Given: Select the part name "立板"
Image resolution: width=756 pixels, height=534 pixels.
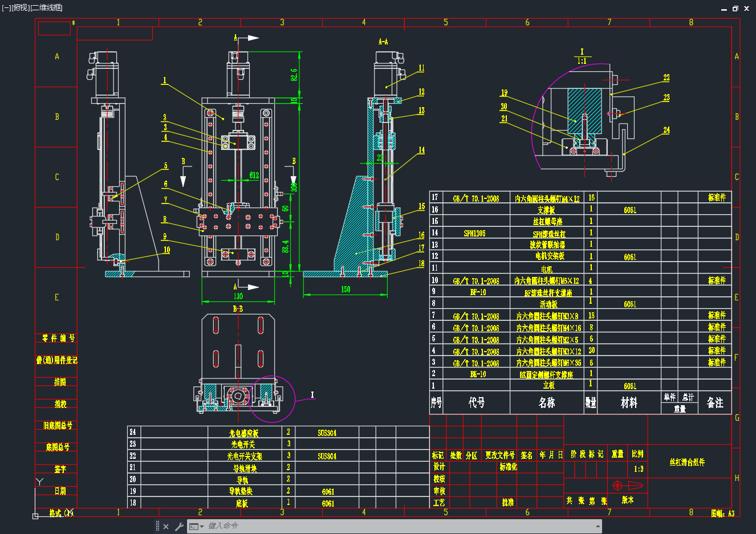Looking at the screenshot, I should [548, 386].
